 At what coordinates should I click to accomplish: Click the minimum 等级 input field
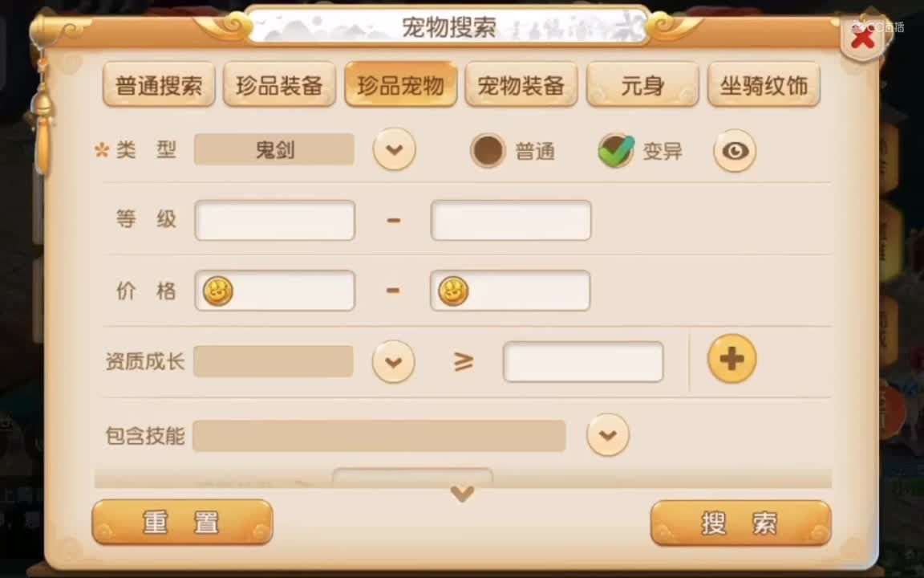[274, 221]
